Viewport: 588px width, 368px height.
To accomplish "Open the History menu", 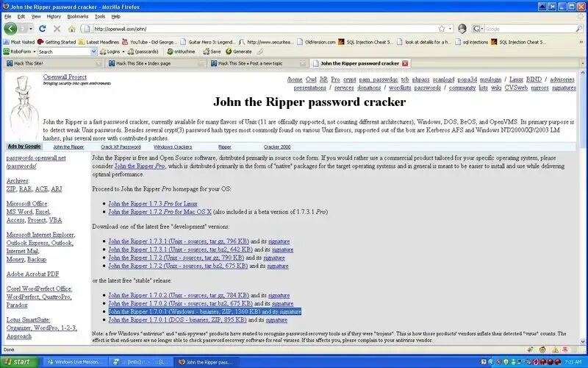I will pos(54,16).
